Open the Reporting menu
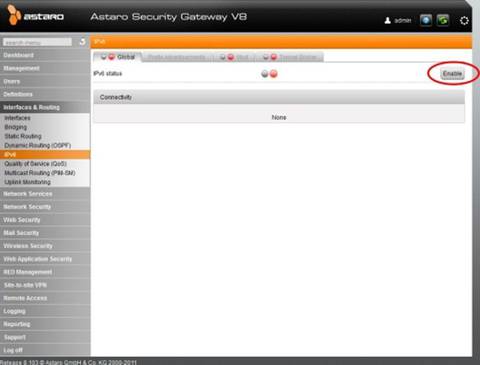This screenshot has height=365, width=480. pyautogui.click(x=45, y=324)
